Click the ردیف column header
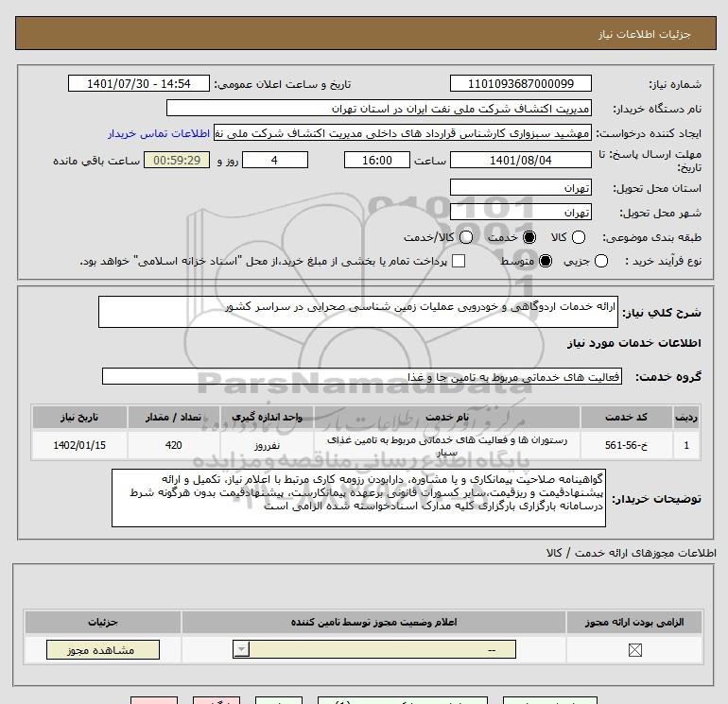Image resolution: width=728 pixels, height=704 pixels. coord(686,417)
